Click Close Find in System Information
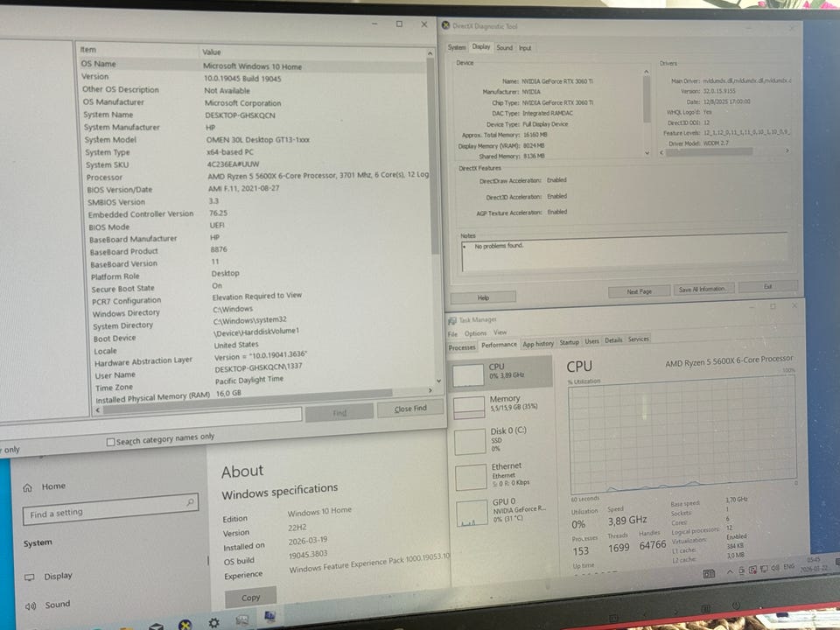Viewport: 840px width, 630px height. [410, 409]
